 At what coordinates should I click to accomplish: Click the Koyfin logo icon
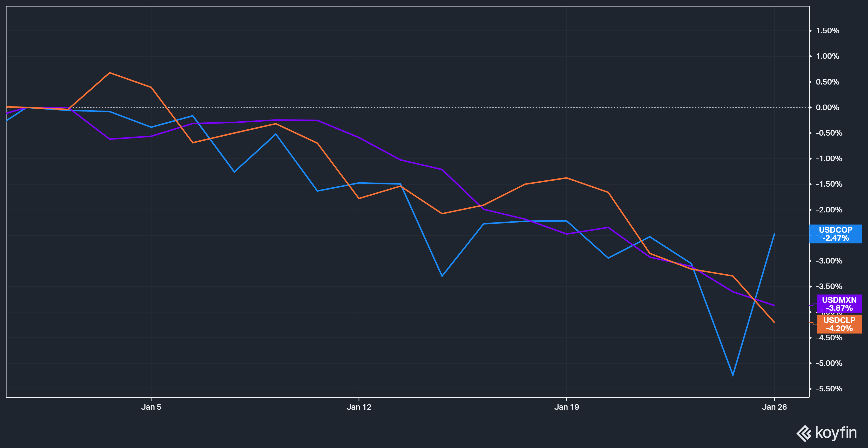tap(804, 433)
